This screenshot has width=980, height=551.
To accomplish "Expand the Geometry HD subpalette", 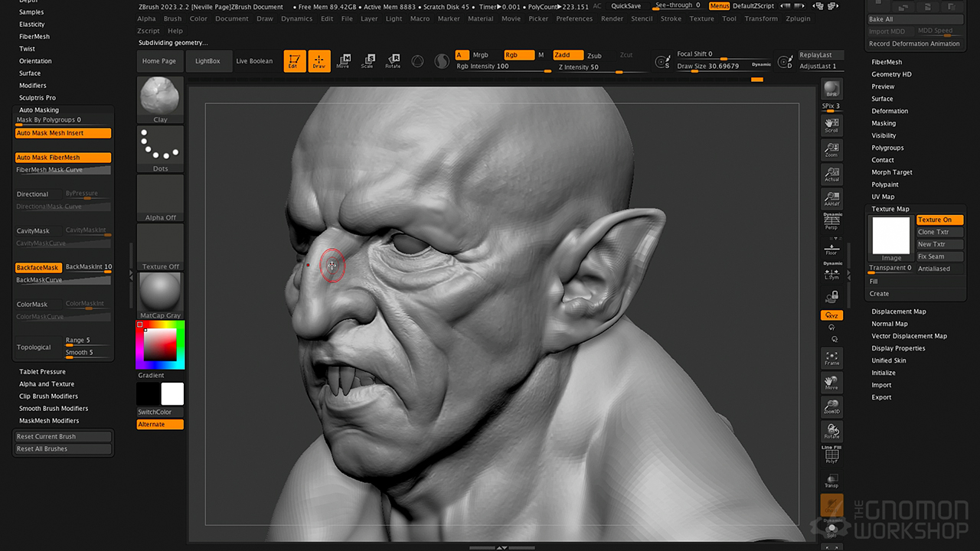I will [891, 74].
